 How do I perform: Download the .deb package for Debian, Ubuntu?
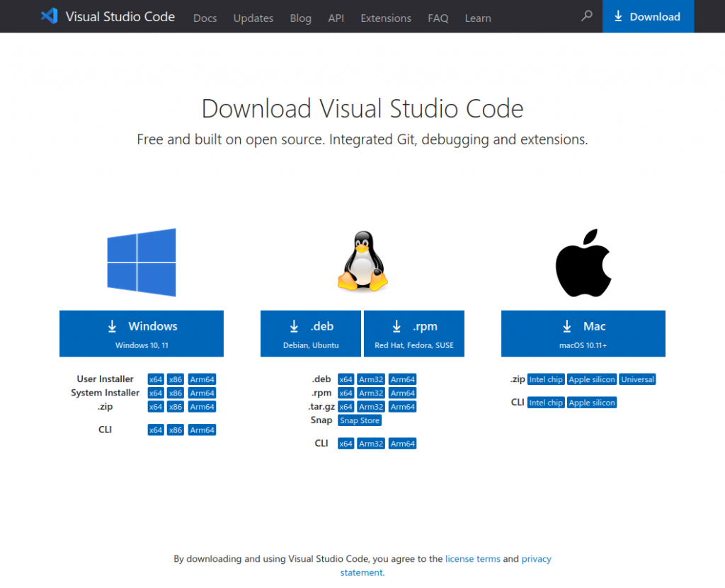click(311, 333)
